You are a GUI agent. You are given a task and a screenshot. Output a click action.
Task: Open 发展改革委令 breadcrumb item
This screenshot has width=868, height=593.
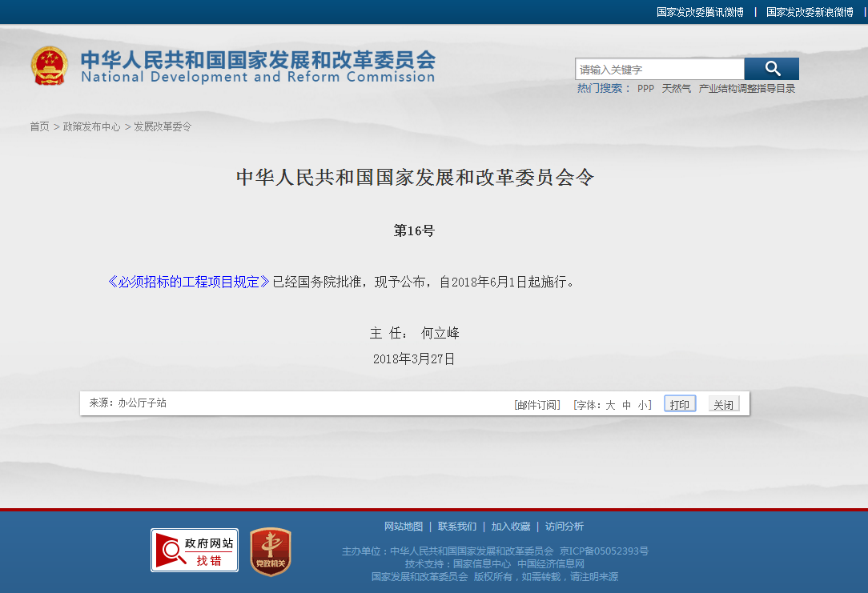[163, 126]
